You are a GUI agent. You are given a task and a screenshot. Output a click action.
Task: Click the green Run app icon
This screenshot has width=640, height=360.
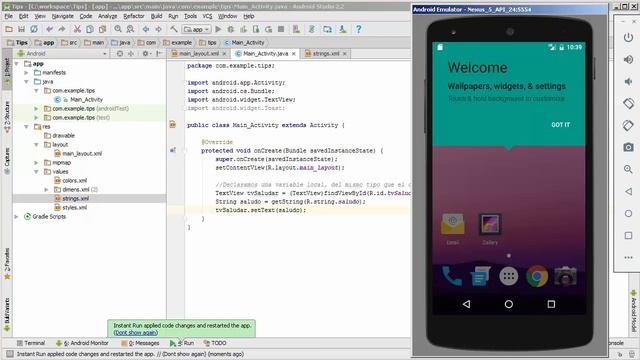pos(218,29)
